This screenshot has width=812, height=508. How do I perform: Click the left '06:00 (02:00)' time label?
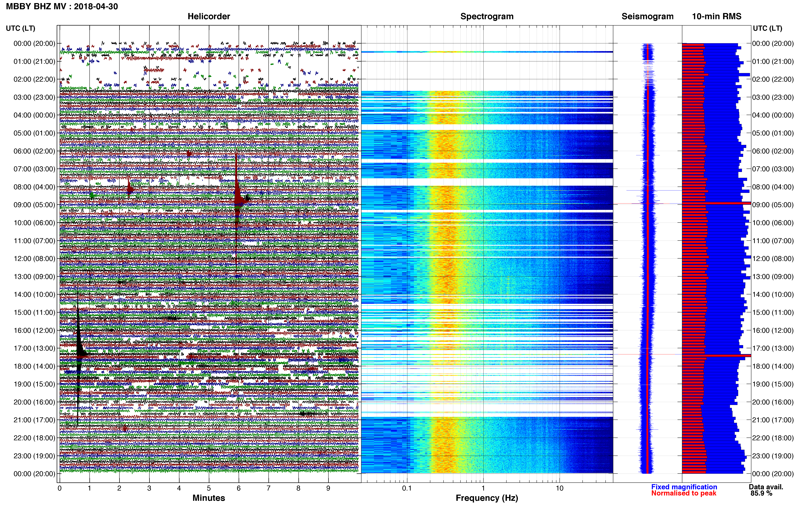point(34,151)
